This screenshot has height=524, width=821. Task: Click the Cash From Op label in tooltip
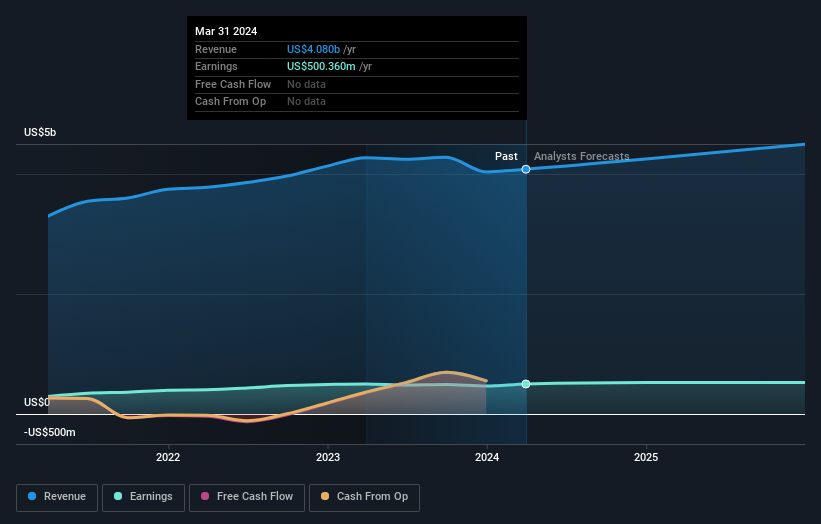tap(230, 102)
